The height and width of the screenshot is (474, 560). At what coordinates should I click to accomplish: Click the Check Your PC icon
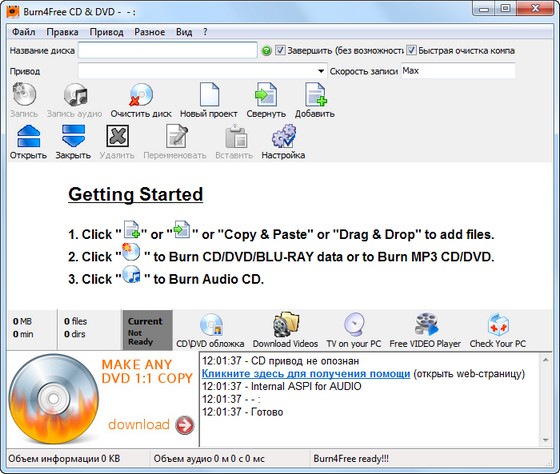[498, 324]
